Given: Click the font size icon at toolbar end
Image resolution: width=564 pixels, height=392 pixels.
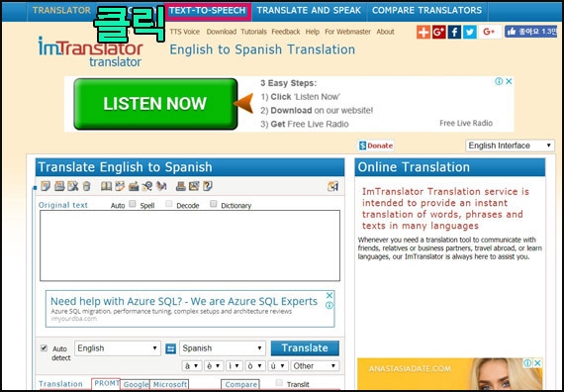Looking at the screenshot, I should 333,186.
